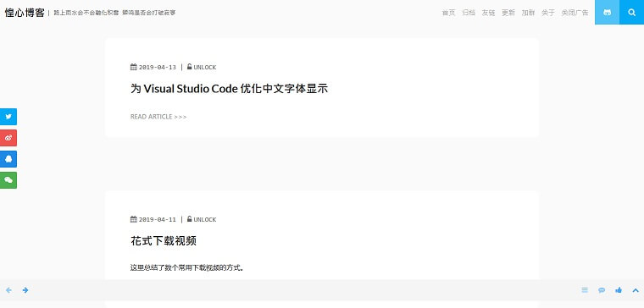The height and width of the screenshot is (308, 644).
Task: Open the list menu icon in bottom bar
Action: click(585, 290)
